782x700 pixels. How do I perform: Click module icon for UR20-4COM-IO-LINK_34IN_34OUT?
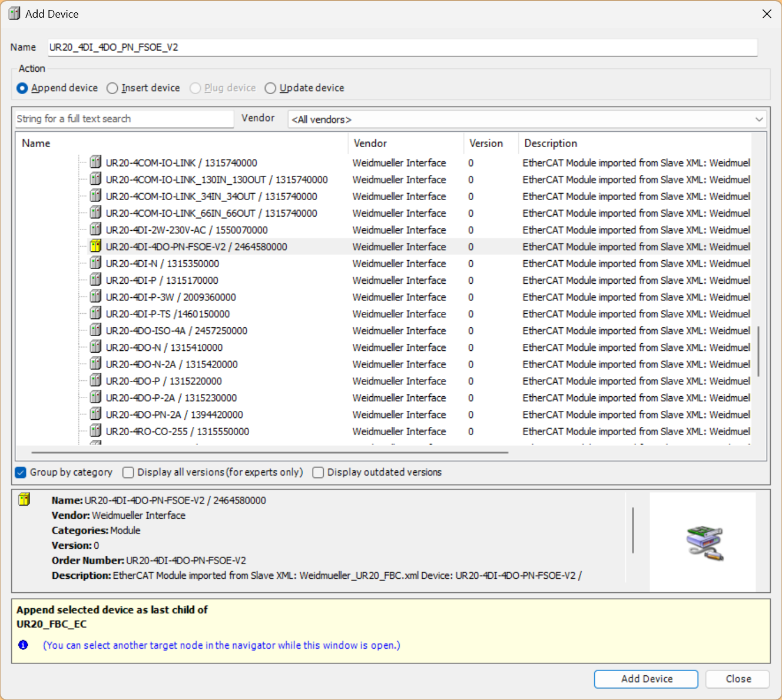click(95, 195)
